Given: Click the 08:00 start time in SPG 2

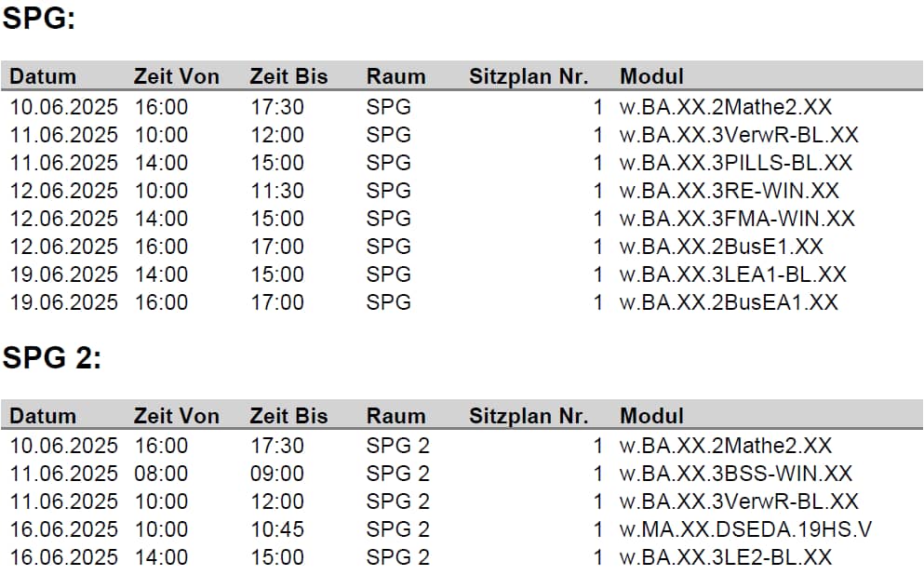Looking at the screenshot, I should click(161, 473).
